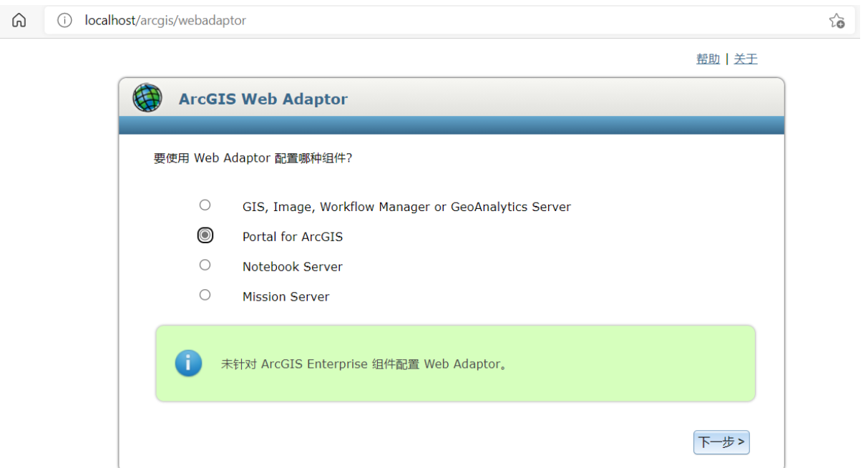Click the blue info icon in green banner
Screen dimensions: 868x468
point(188,364)
